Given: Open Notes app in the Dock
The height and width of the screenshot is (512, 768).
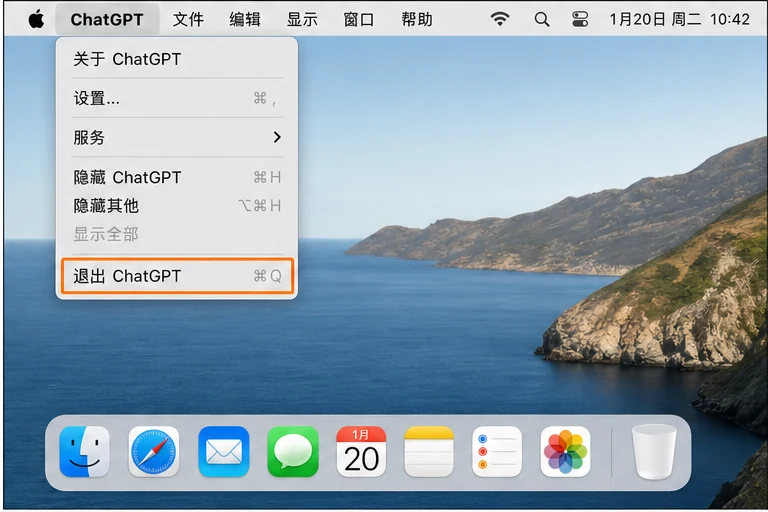Looking at the screenshot, I should pos(429,451).
